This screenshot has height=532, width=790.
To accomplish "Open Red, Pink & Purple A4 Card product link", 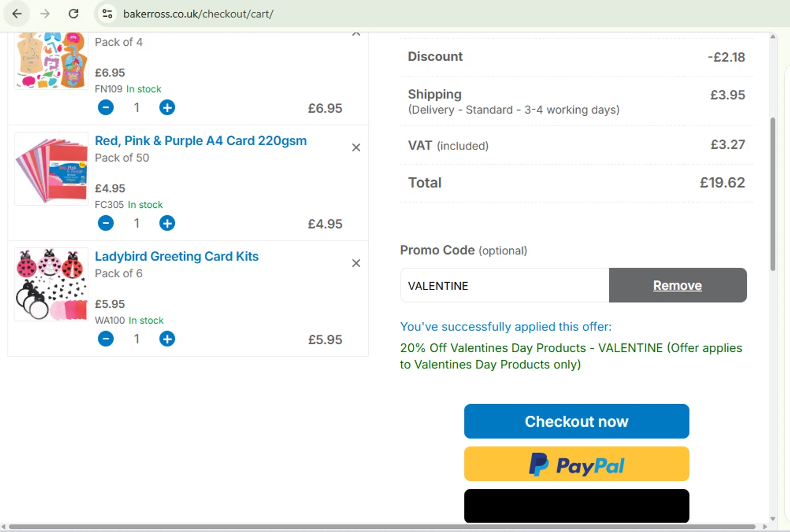I will coord(201,141).
